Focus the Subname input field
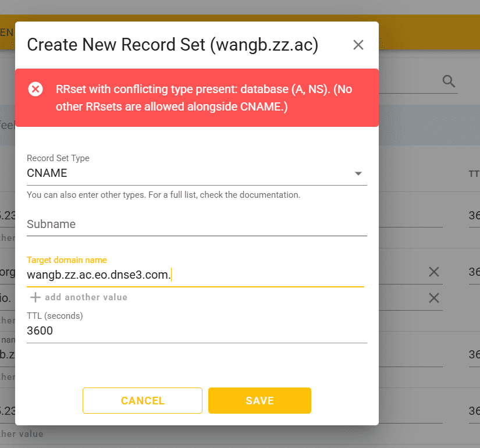Viewport: 480px width, 448px height. pyautogui.click(x=196, y=225)
